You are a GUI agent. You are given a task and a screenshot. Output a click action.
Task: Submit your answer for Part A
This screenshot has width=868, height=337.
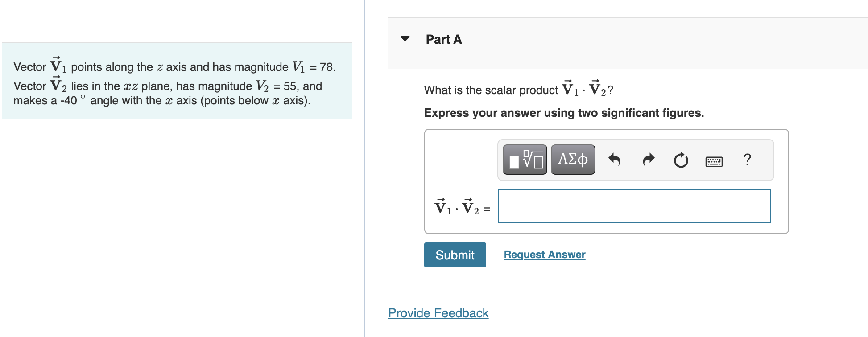(455, 255)
